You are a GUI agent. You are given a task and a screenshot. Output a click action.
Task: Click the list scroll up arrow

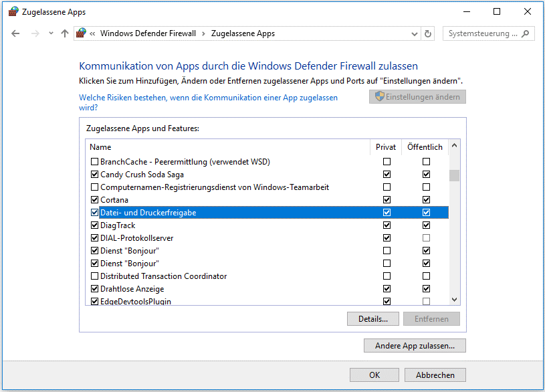(x=454, y=146)
